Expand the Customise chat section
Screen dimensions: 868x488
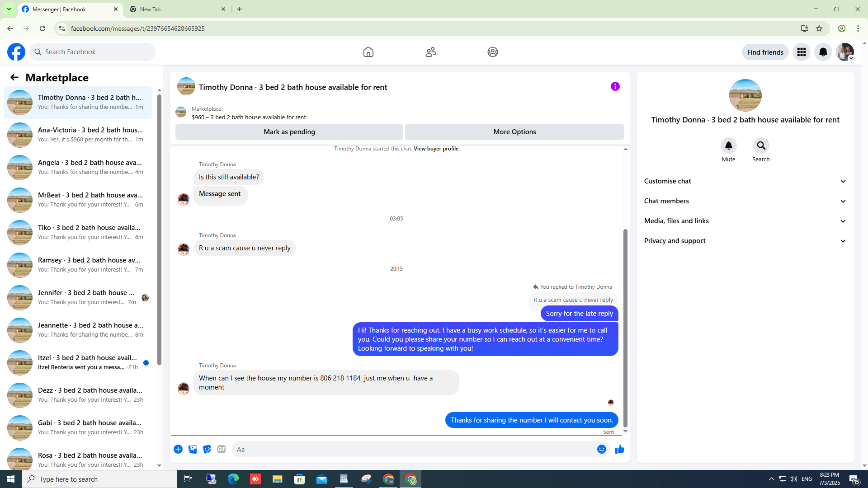[745, 181]
